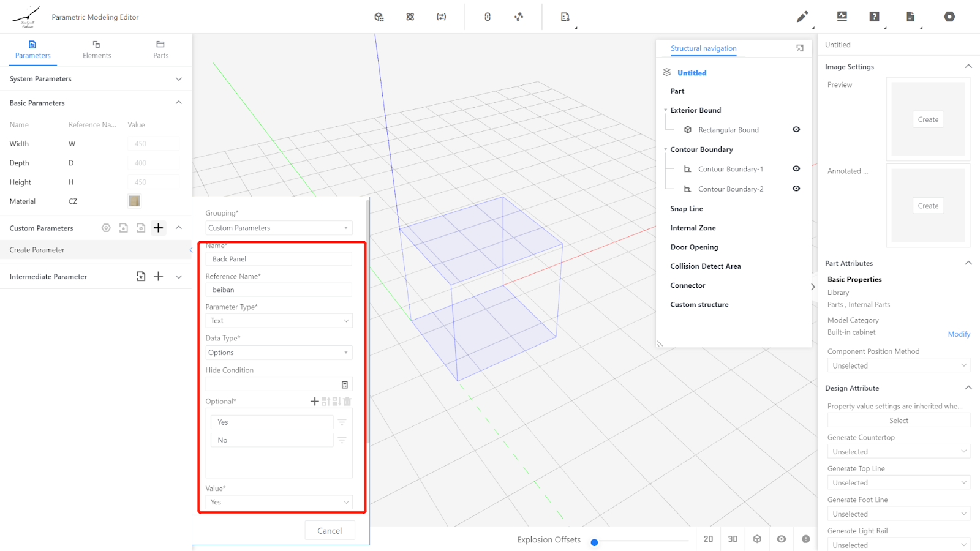Click the document page icon in top right

click(910, 17)
